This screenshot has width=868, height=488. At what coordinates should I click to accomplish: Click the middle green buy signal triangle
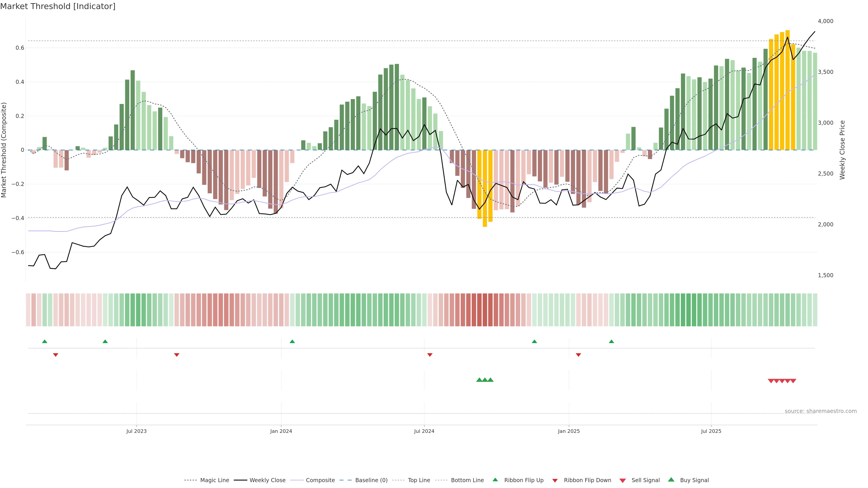[x=485, y=380]
